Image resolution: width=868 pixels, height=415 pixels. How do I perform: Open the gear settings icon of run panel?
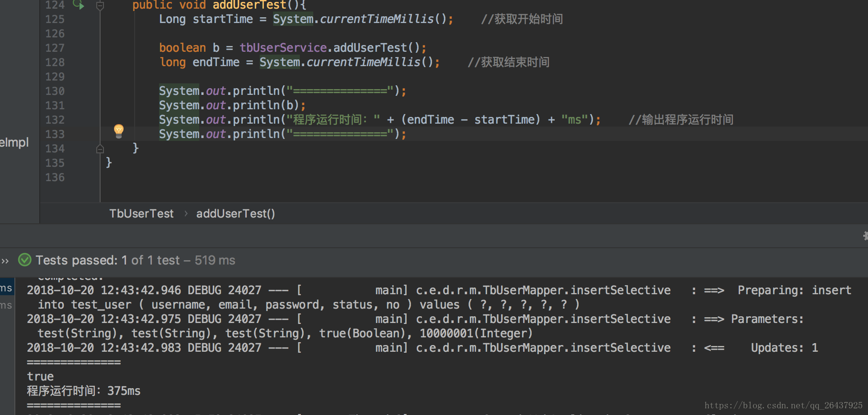[x=865, y=236]
